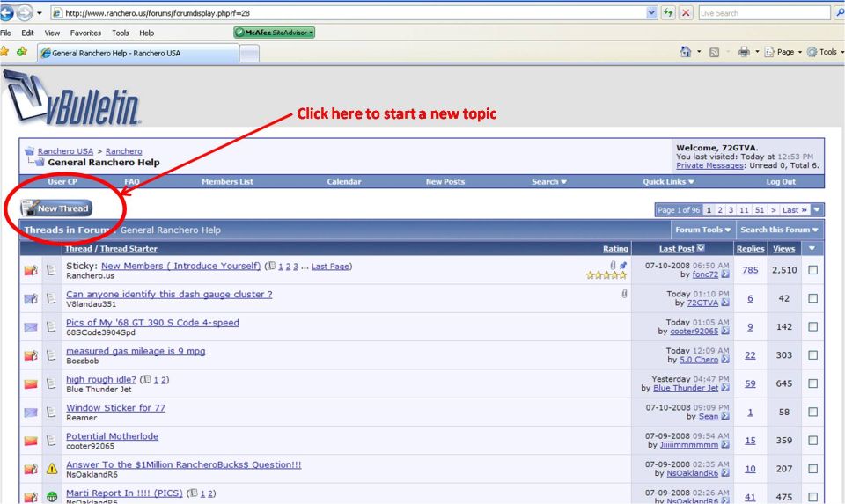Go to page 2 of threads
The width and height of the screenshot is (845, 504).
[719, 210]
